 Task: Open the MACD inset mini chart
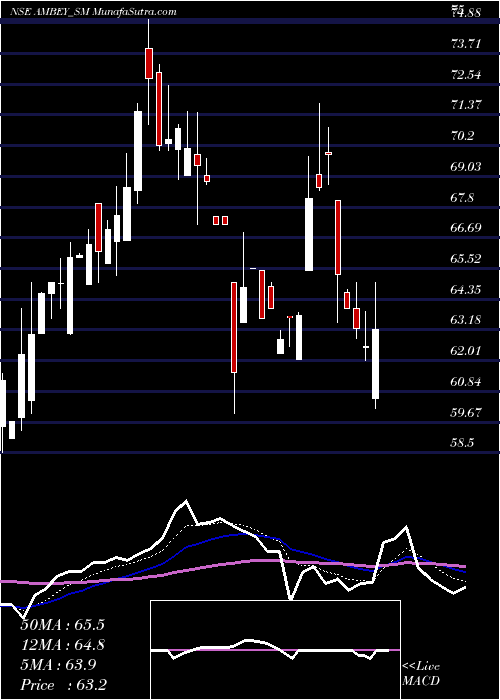point(275,650)
